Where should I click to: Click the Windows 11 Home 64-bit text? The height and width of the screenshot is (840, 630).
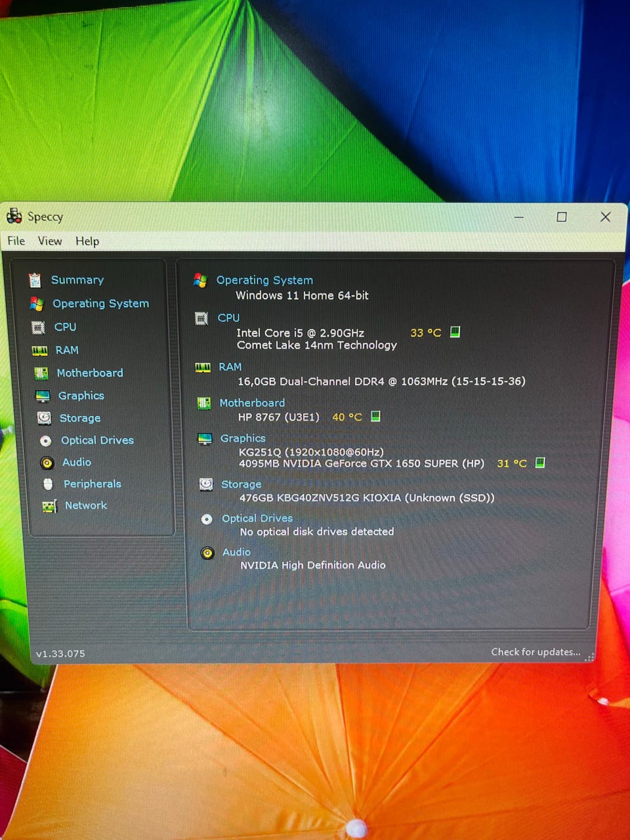303,295
